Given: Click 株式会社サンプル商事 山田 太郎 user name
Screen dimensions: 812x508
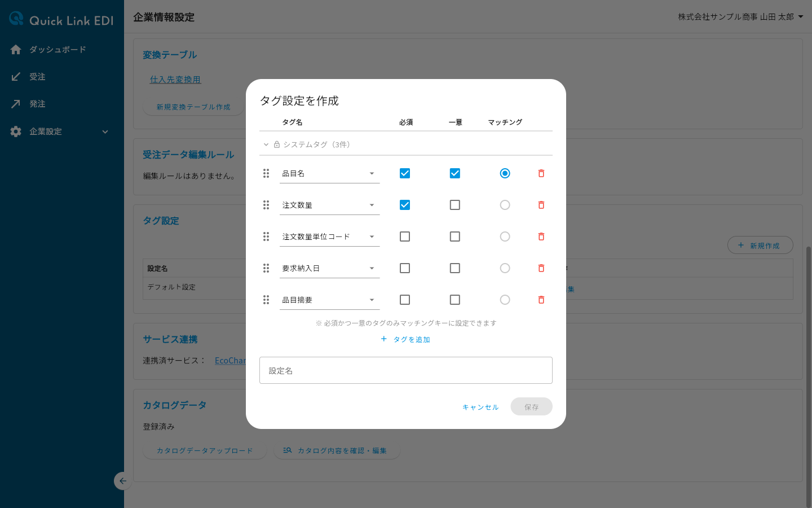Looking at the screenshot, I should point(735,17).
